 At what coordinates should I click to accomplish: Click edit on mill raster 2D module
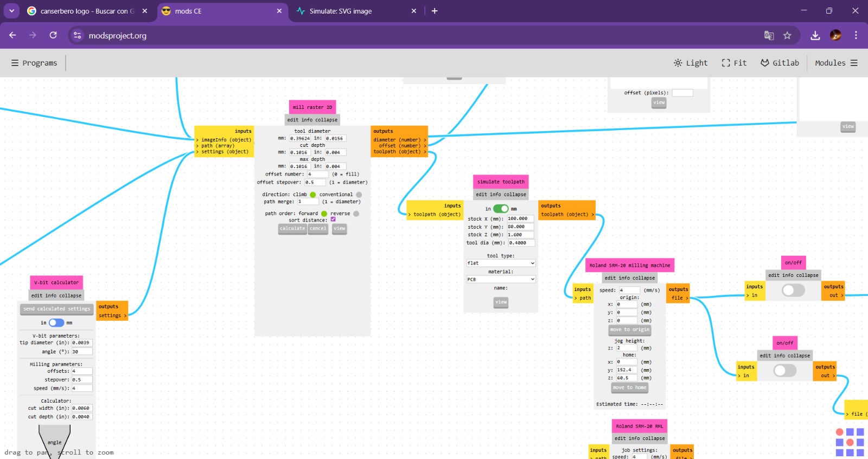pyautogui.click(x=292, y=120)
